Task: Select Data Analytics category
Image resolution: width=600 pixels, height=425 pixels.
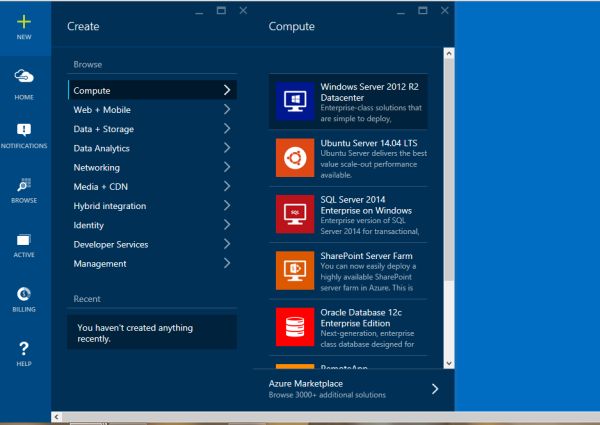Action: 152,148
